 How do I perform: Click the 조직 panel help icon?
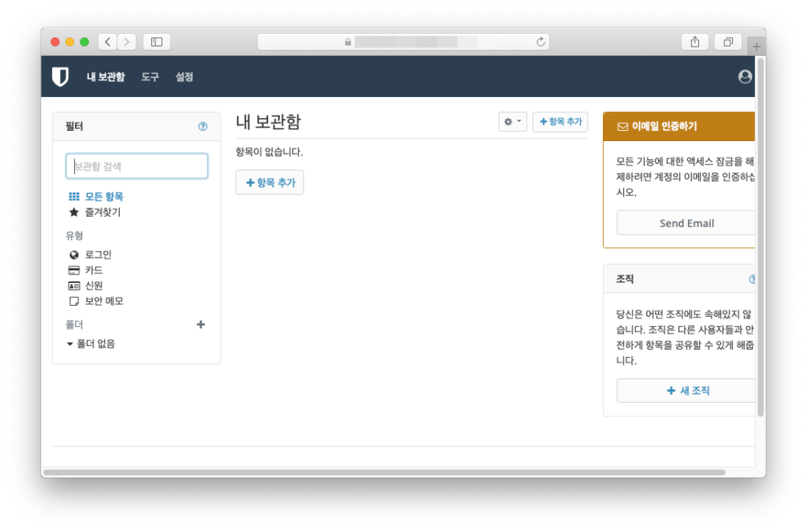click(752, 279)
